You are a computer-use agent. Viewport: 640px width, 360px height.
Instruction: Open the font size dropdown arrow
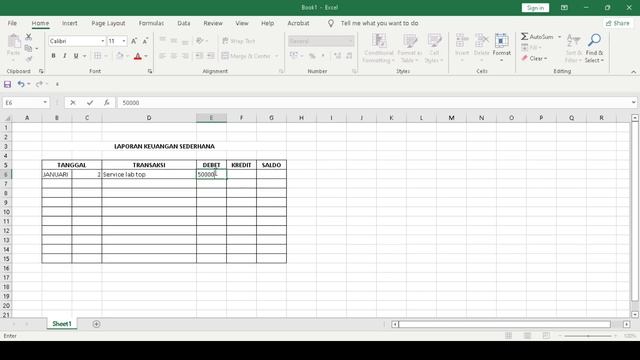coord(124,41)
